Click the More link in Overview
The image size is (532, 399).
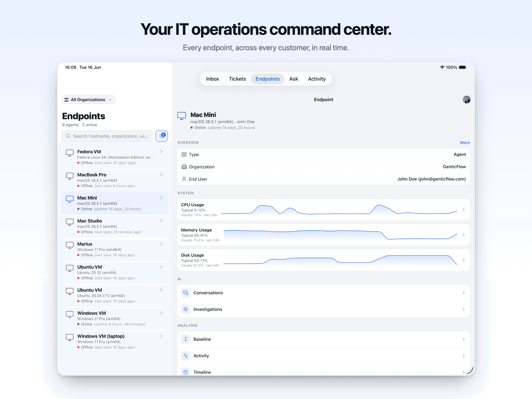tap(465, 143)
